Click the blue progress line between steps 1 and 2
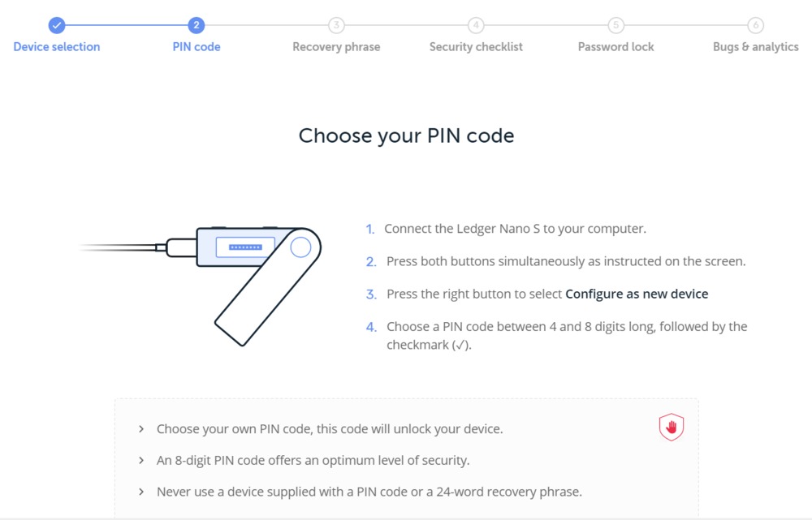This screenshot has width=812, height=520. [127, 25]
